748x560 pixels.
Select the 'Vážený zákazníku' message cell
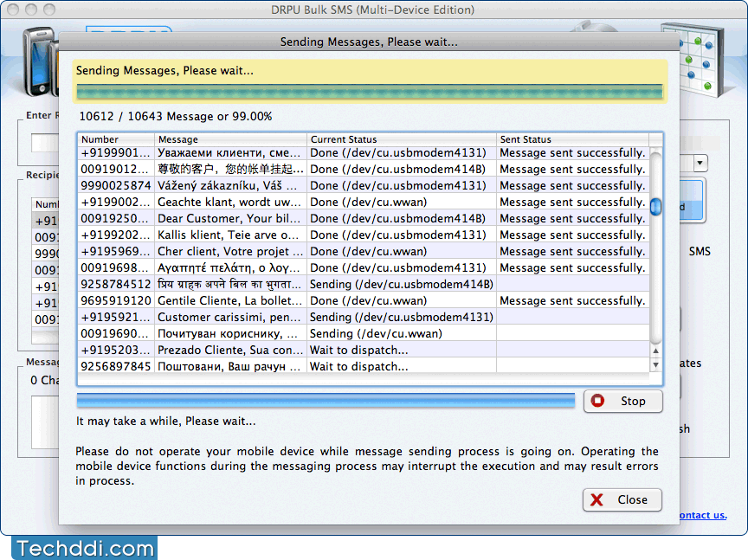(x=230, y=185)
